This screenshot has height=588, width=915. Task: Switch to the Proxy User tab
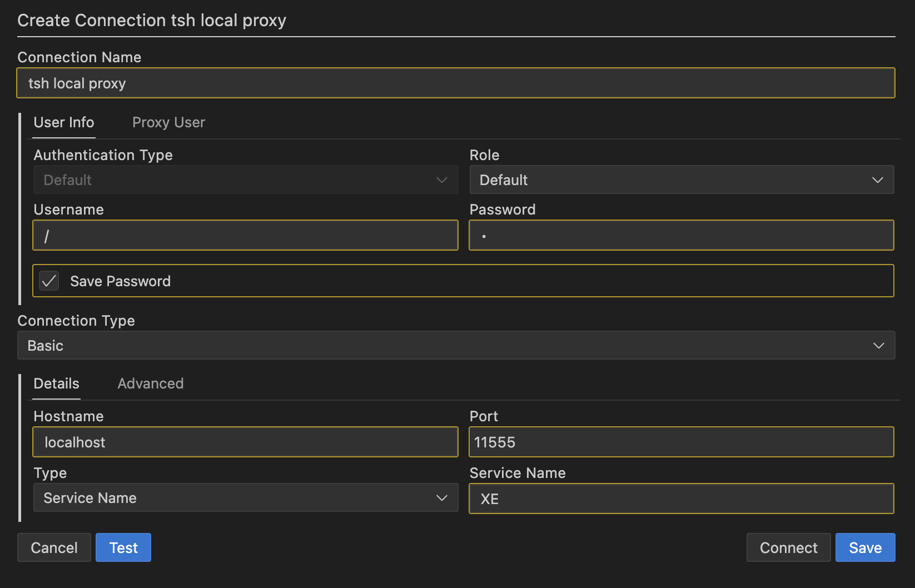point(168,122)
